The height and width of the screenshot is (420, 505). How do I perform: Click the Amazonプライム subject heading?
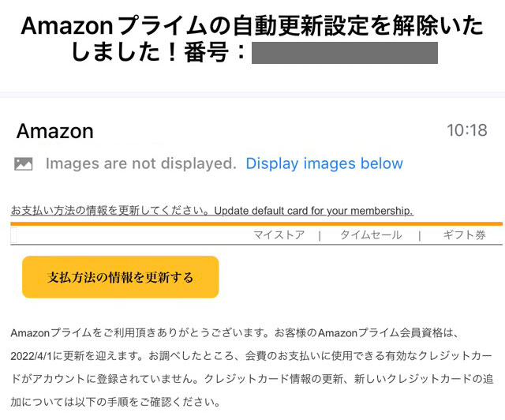coord(252,39)
